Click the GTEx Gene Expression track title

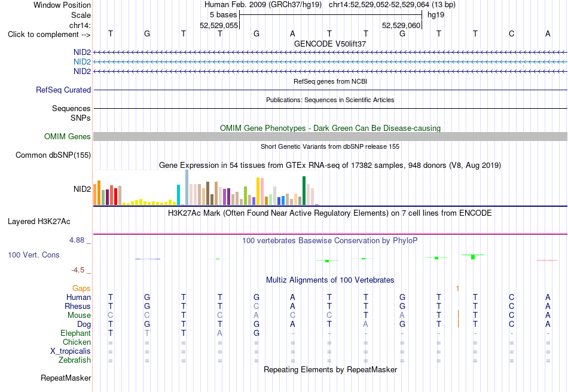pos(330,166)
